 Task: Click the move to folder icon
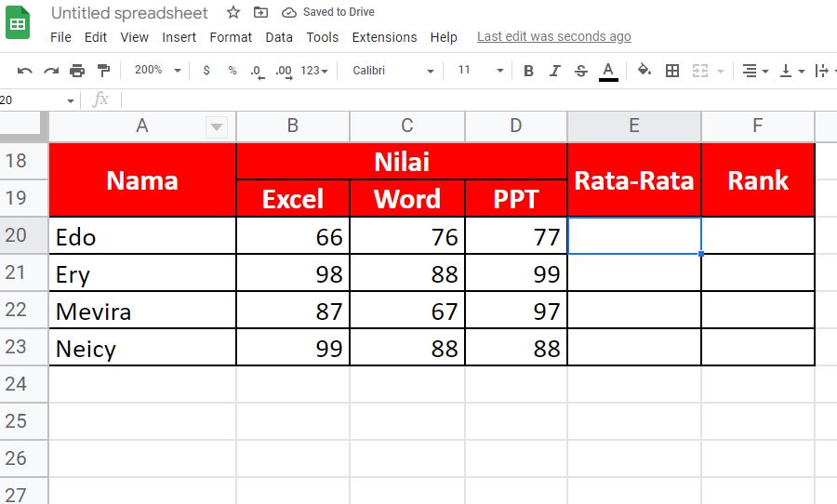(x=260, y=12)
